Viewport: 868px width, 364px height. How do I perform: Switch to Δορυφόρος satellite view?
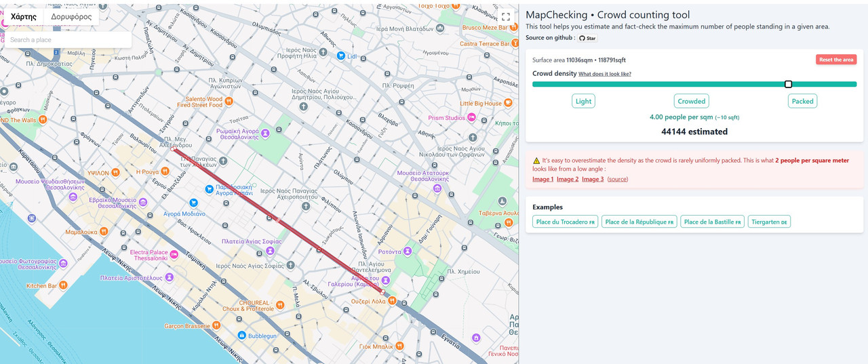(x=71, y=17)
